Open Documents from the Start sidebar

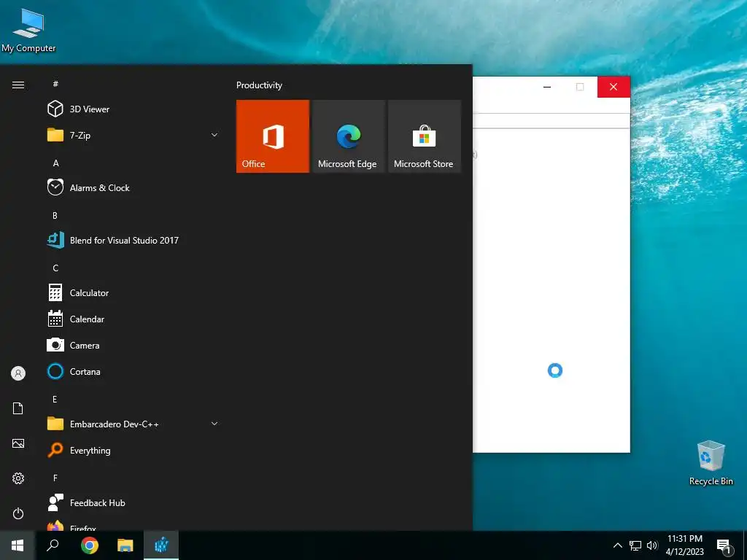coord(18,408)
